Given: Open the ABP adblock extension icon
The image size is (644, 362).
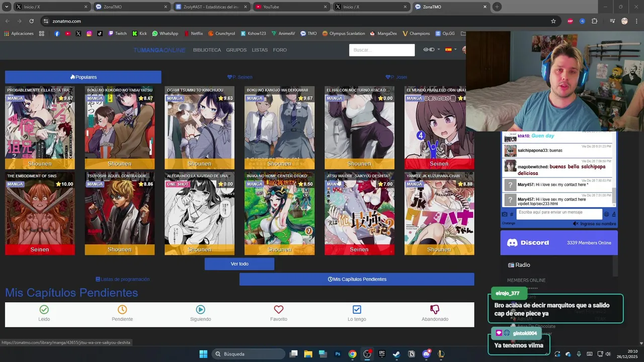Looking at the screenshot, I should pyautogui.click(x=570, y=21).
